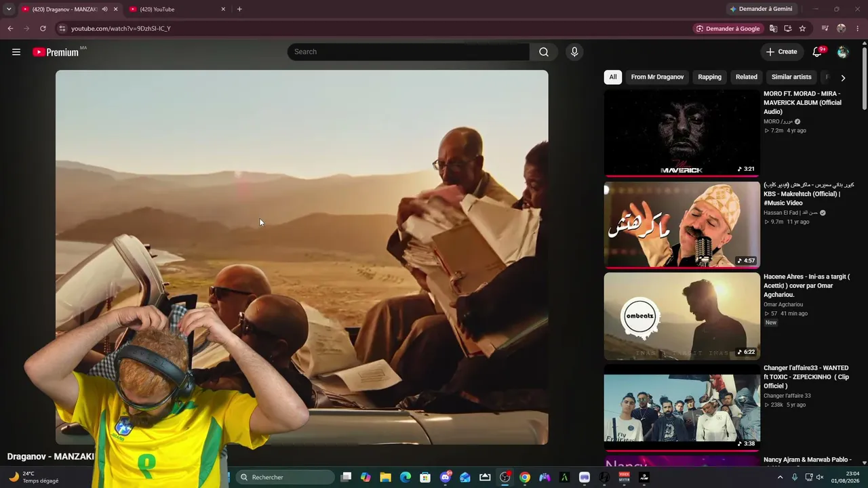Open Microsoft Edge from the taskbar
This screenshot has width=868, height=488.
pos(406,477)
